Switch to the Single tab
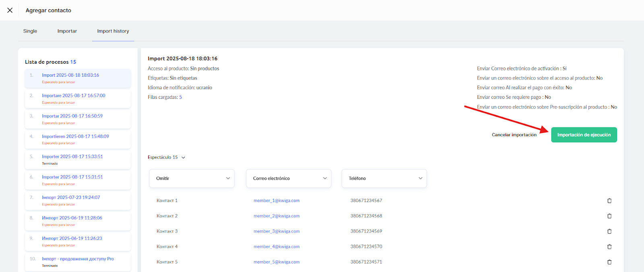This screenshot has height=272, width=644. click(x=30, y=31)
